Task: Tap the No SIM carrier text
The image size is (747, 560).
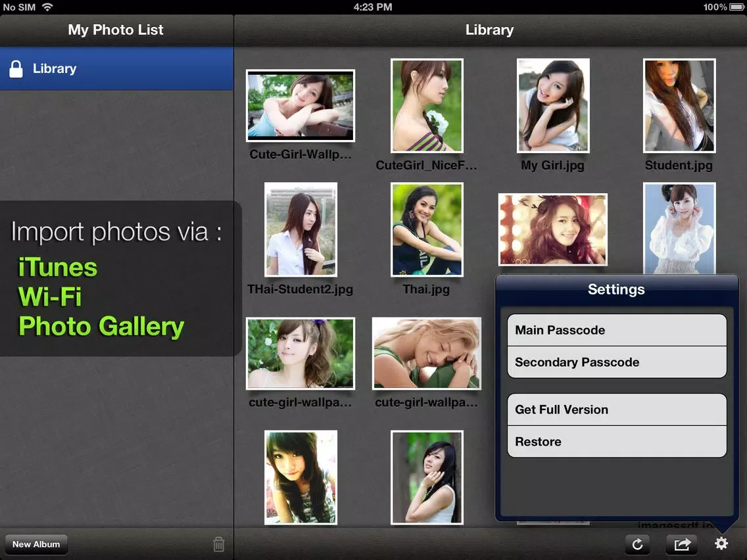Action: 20,7
